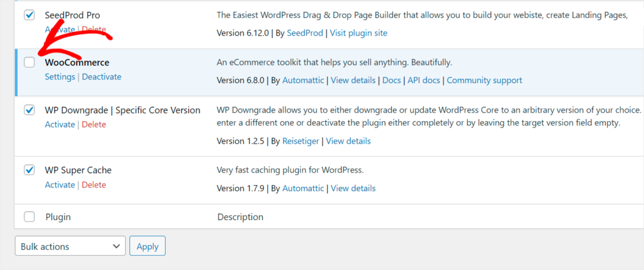This screenshot has height=270, width=644.
Task: Click the Plugin column footer label
Action: pyautogui.click(x=58, y=217)
